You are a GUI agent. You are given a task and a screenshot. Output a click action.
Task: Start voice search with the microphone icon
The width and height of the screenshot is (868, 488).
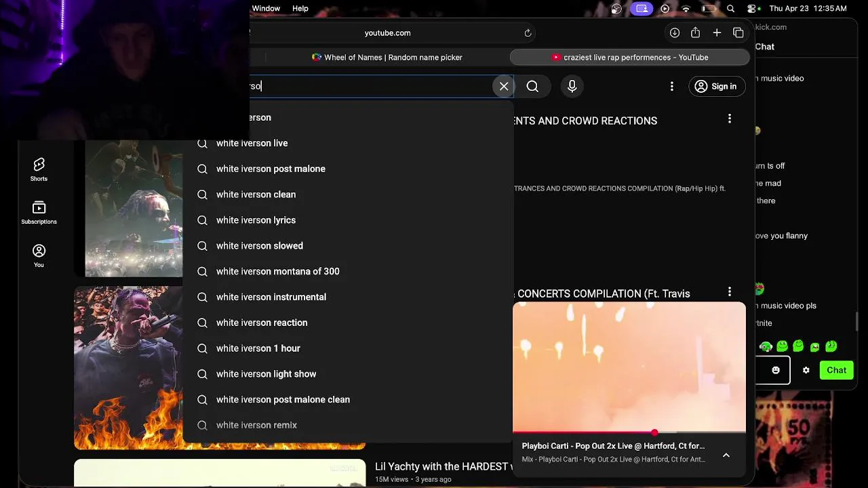point(572,86)
